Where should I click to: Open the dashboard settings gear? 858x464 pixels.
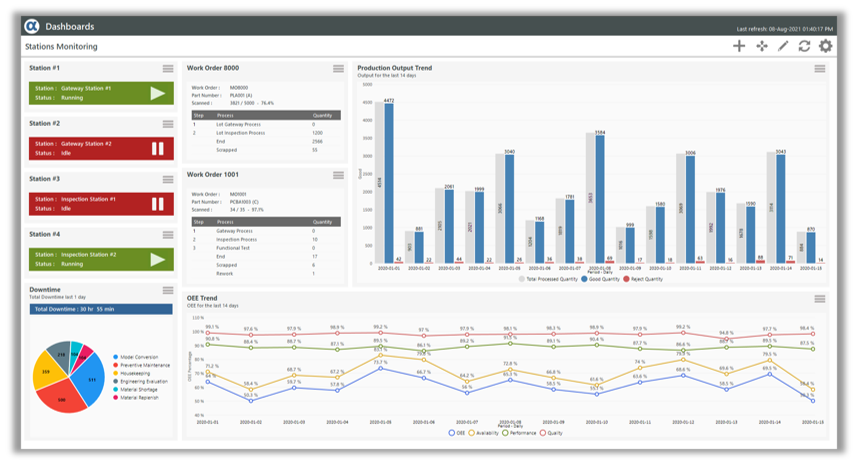coord(826,46)
